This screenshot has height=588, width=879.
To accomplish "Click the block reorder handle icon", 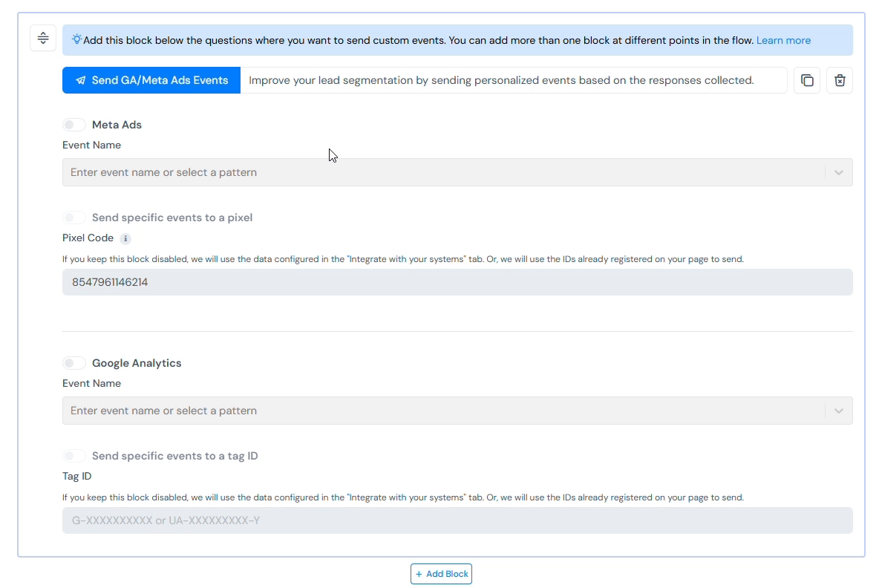I will tap(43, 38).
